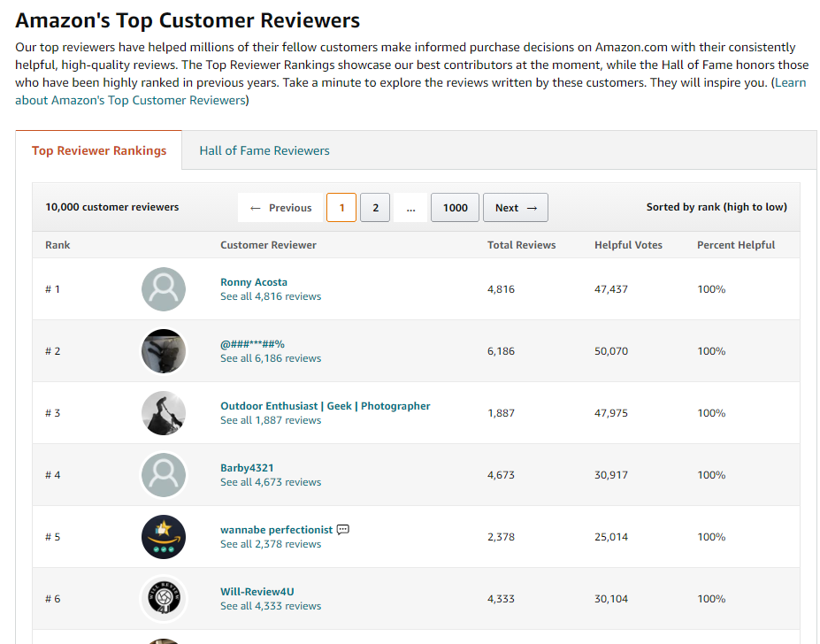Go to the Next page
This screenshot has height=644, width=820.
click(516, 208)
